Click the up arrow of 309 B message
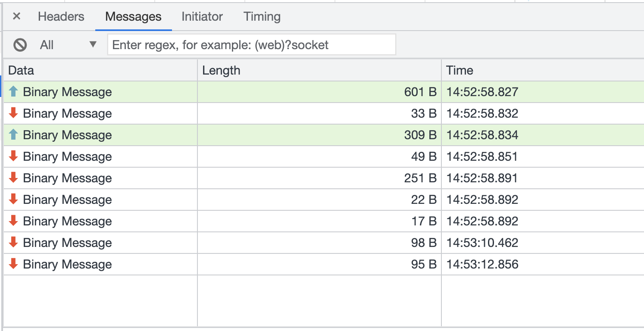 [13, 134]
